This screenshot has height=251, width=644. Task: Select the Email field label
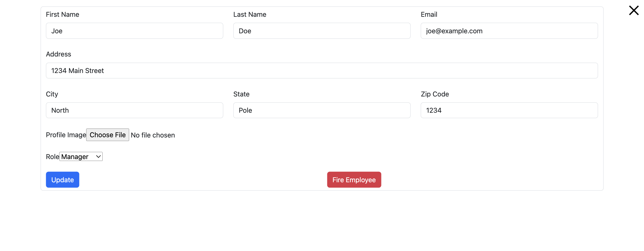tap(429, 14)
